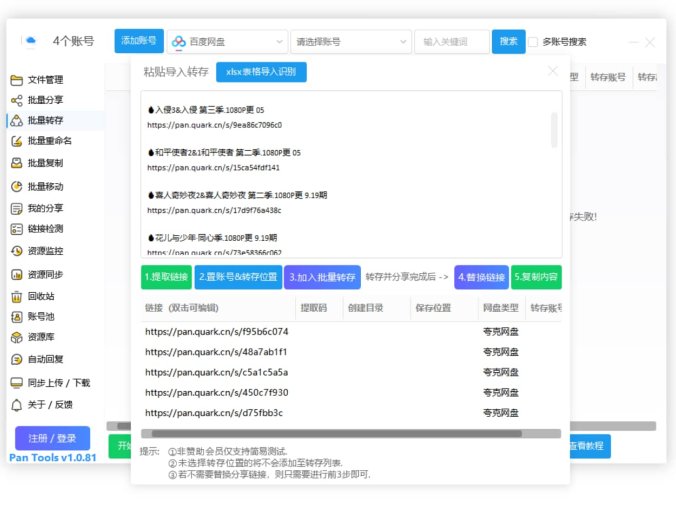This screenshot has height=508, width=676.
Task: Expand the 百度网盘 drive type dropdown
Action: [227, 42]
